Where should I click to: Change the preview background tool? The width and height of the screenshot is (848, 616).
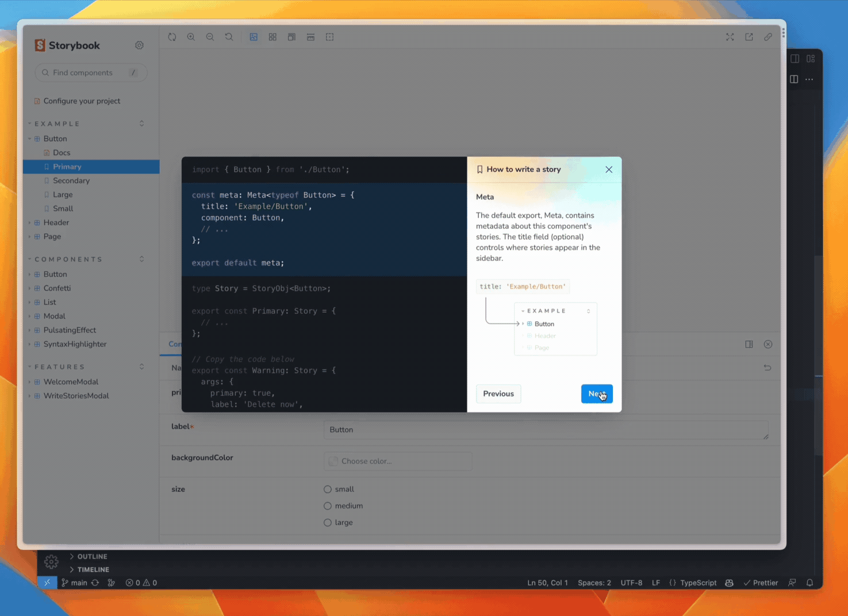point(254,37)
